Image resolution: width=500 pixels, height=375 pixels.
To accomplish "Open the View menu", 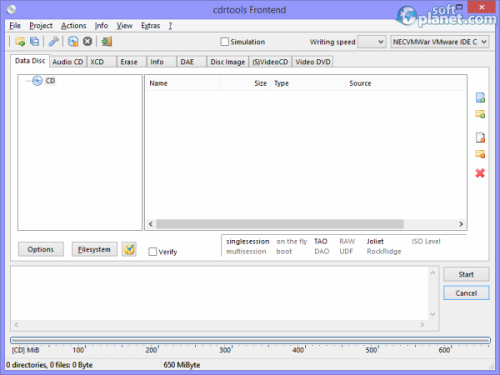I will pyautogui.click(x=124, y=26).
